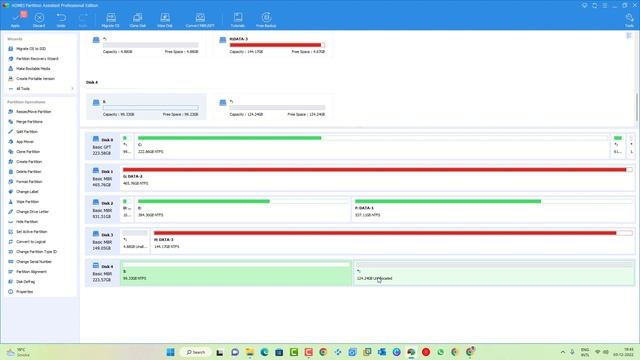
Task: Open Tools at the toolbar's right end
Action: [629, 20]
